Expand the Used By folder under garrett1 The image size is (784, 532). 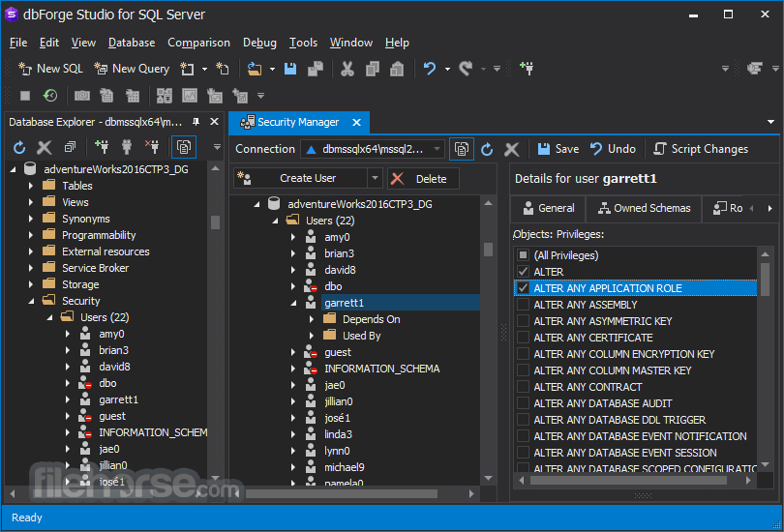pyautogui.click(x=312, y=336)
